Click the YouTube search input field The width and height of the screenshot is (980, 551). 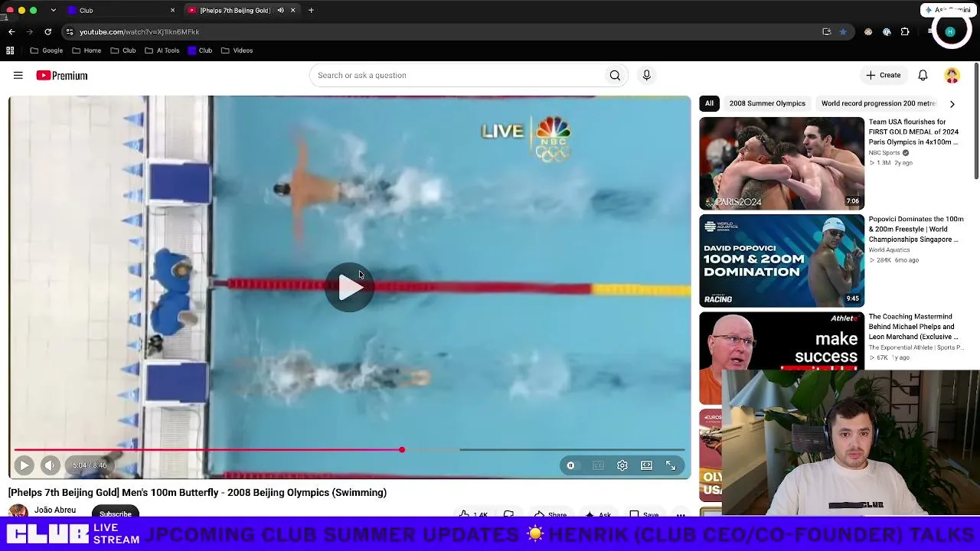[x=458, y=75]
